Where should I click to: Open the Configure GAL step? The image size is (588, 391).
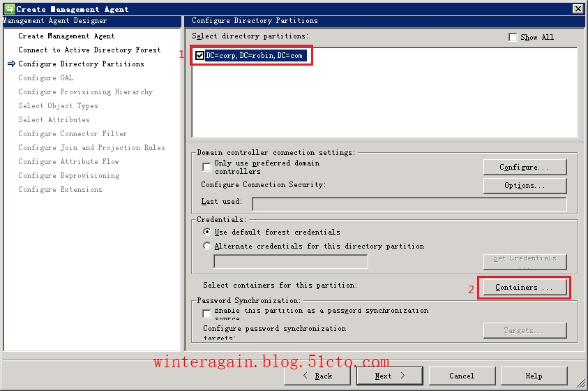click(46, 78)
